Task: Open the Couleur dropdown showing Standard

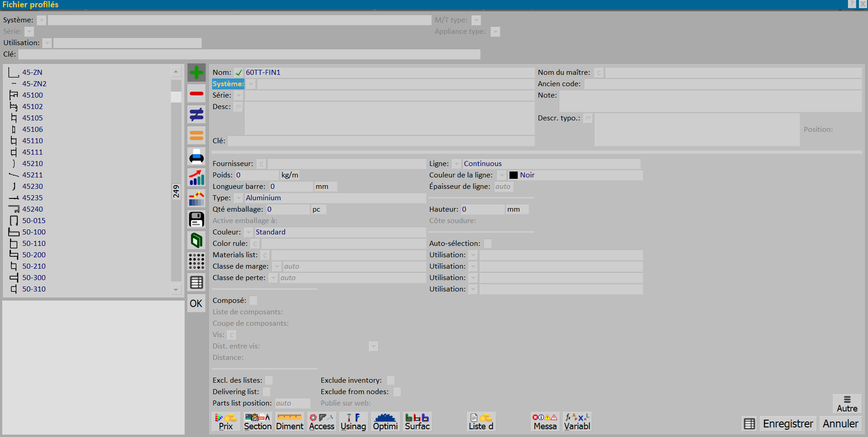Action: [x=249, y=232]
